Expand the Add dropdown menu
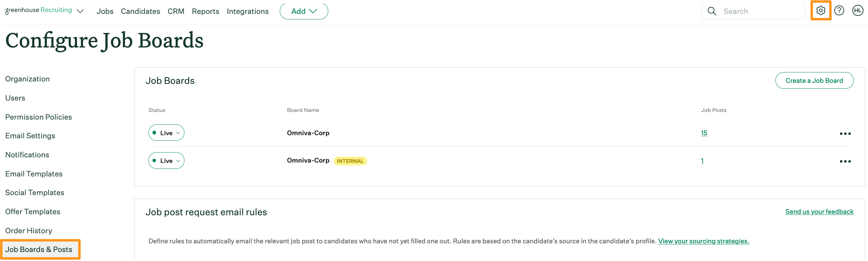 303,11
